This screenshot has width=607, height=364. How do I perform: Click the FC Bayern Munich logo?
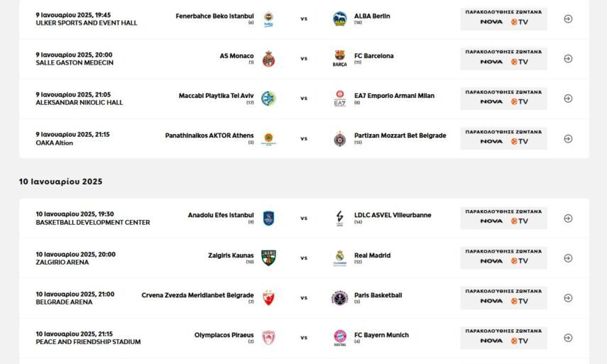point(340,338)
